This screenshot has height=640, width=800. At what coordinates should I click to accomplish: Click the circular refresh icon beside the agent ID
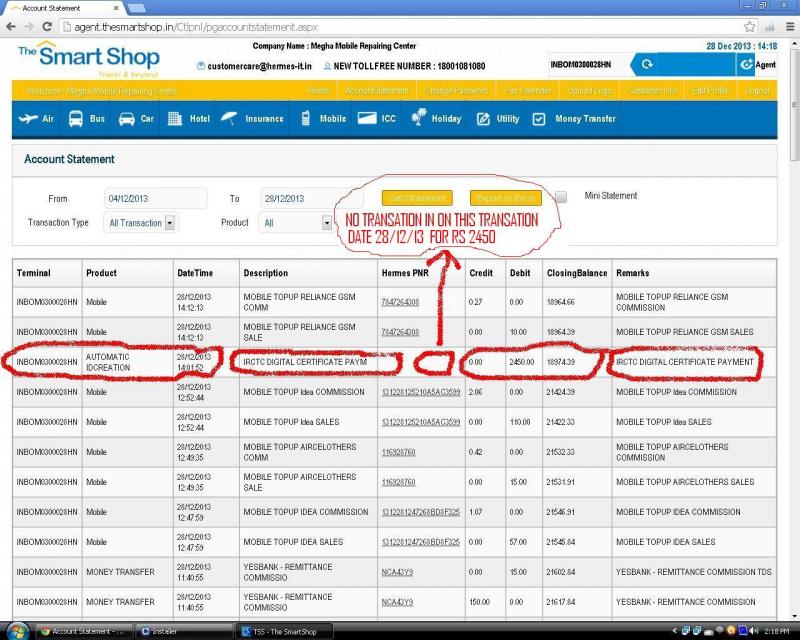click(646, 64)
